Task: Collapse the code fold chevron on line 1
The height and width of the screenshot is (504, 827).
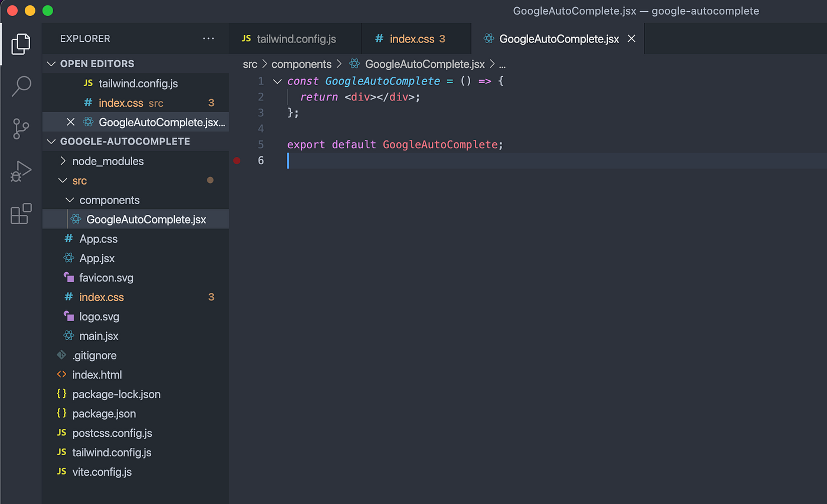Action: (x=277, y=81)
